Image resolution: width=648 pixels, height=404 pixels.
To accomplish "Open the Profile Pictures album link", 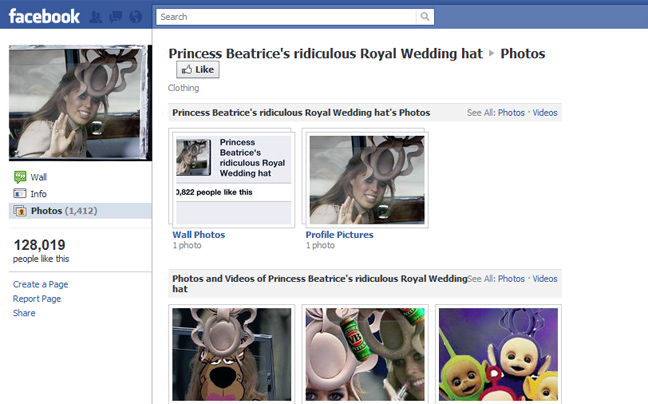I will [339, 235].
